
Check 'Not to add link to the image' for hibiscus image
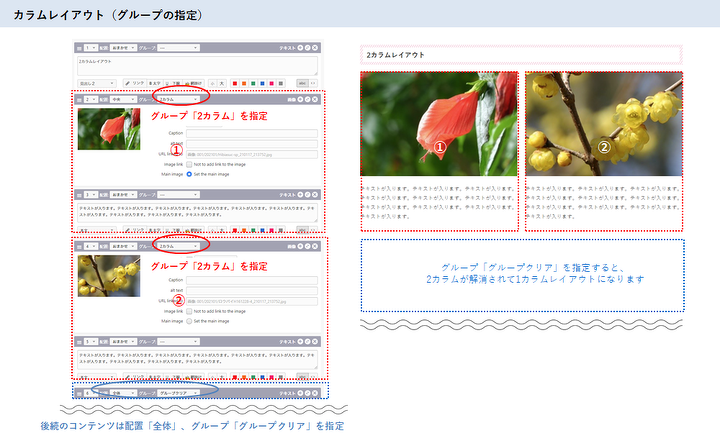[188, 163]
